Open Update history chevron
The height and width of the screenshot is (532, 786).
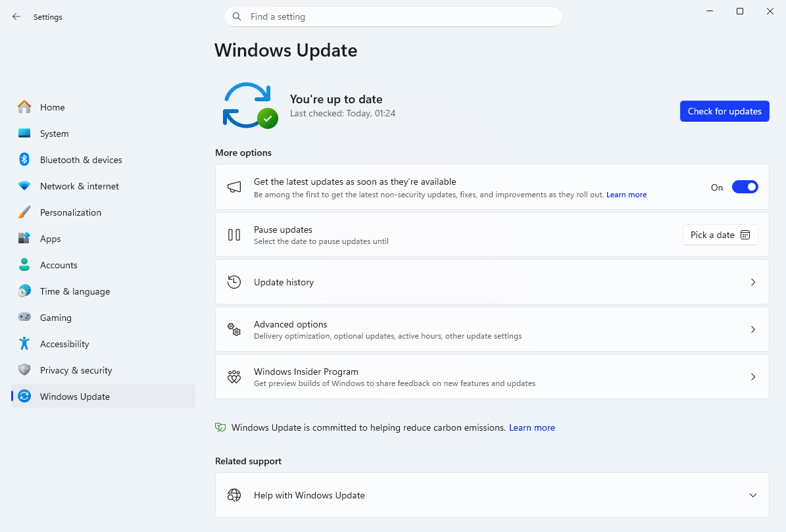[x=753, y=282]
